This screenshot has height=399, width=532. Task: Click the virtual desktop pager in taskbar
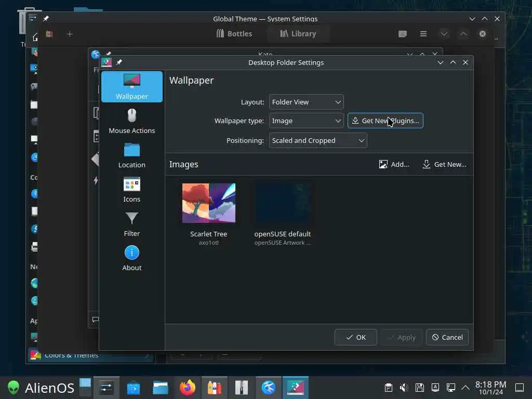(x=85, y=388)
